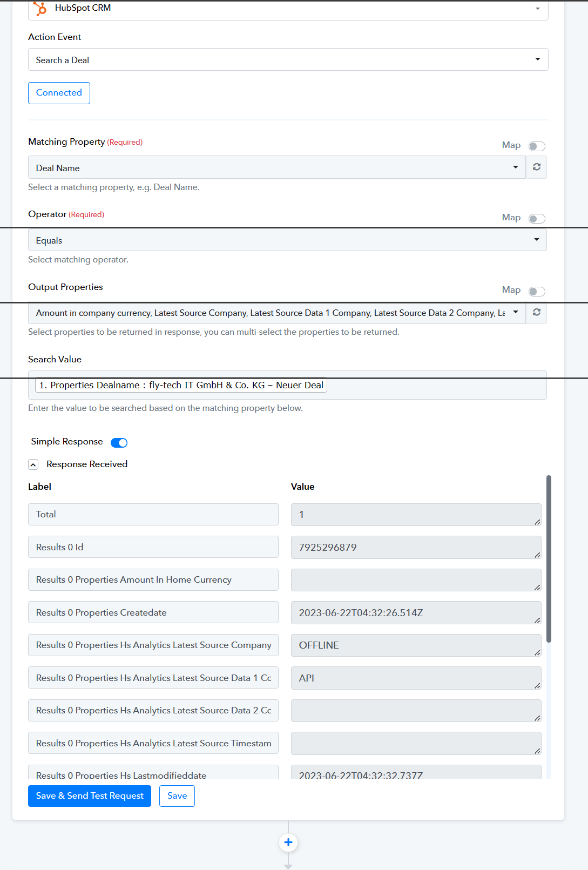The image size is (588, 870).
Task: Click the Connected button
Action: tap(59, 93)
